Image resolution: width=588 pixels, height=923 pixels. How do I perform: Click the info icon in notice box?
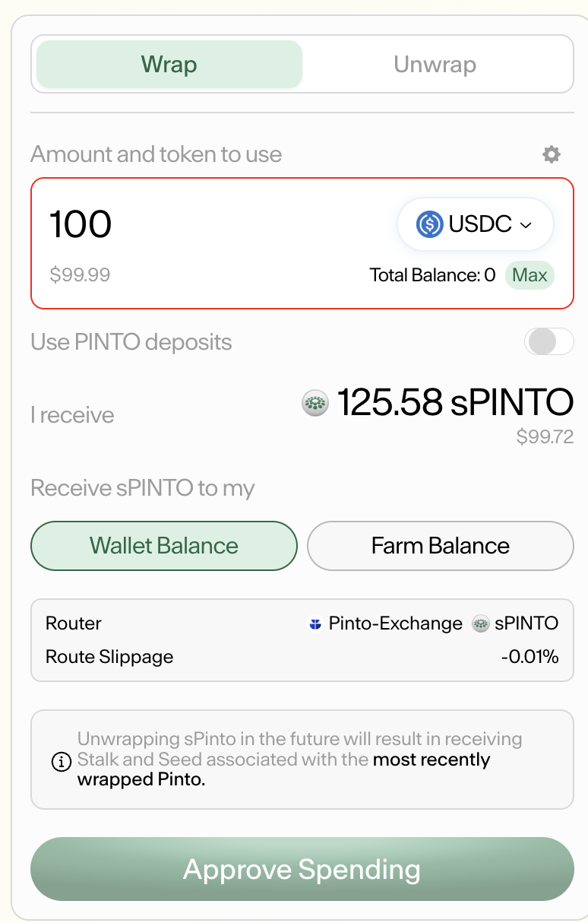[61, 760]
